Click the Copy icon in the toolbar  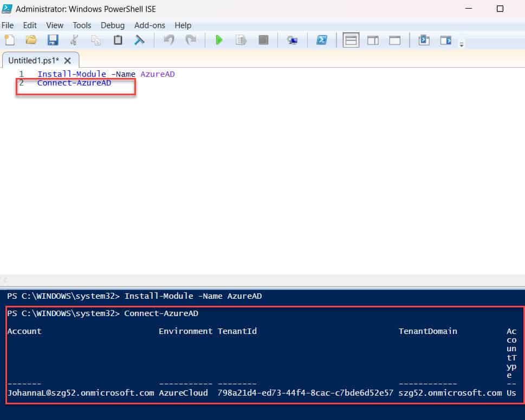click(96, 40)
